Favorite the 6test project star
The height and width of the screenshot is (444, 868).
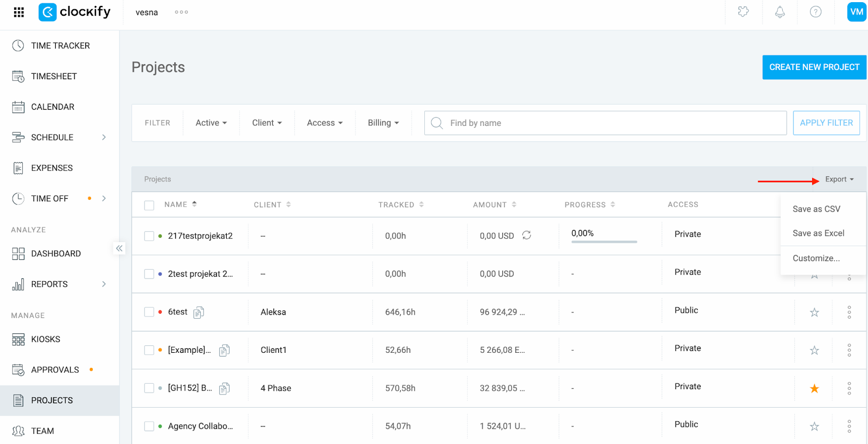pyautogui.click(x=814, y=312)
